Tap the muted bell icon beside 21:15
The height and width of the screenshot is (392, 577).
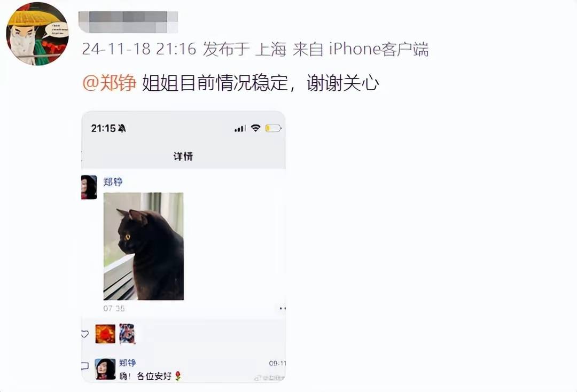coord(122,128)
